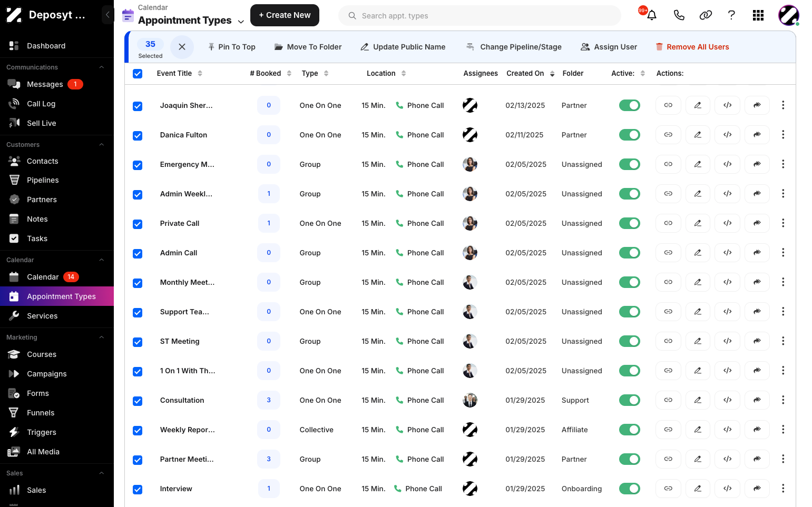
Task: Edit icon for Danica Fulton row
Action: tap(698, 135)
